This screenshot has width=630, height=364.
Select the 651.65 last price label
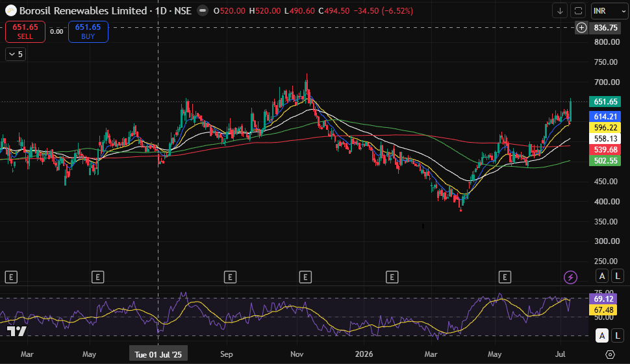605,101
